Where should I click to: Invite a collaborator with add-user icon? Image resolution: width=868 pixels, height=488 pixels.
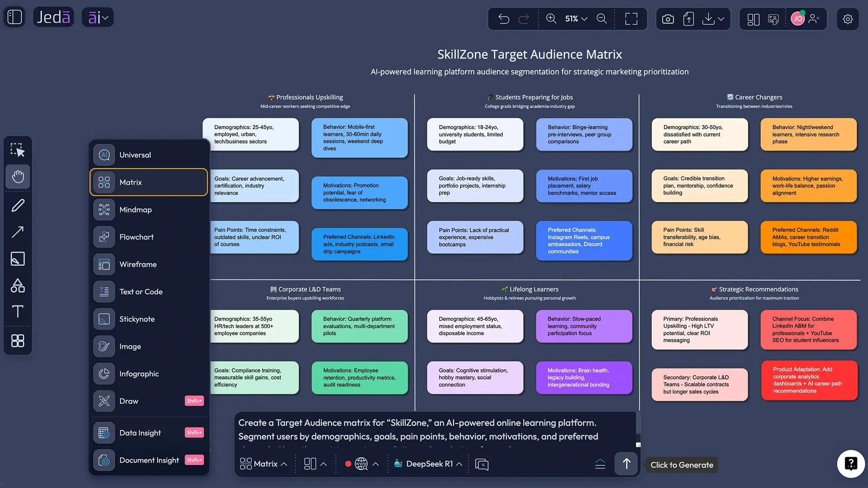814,19
